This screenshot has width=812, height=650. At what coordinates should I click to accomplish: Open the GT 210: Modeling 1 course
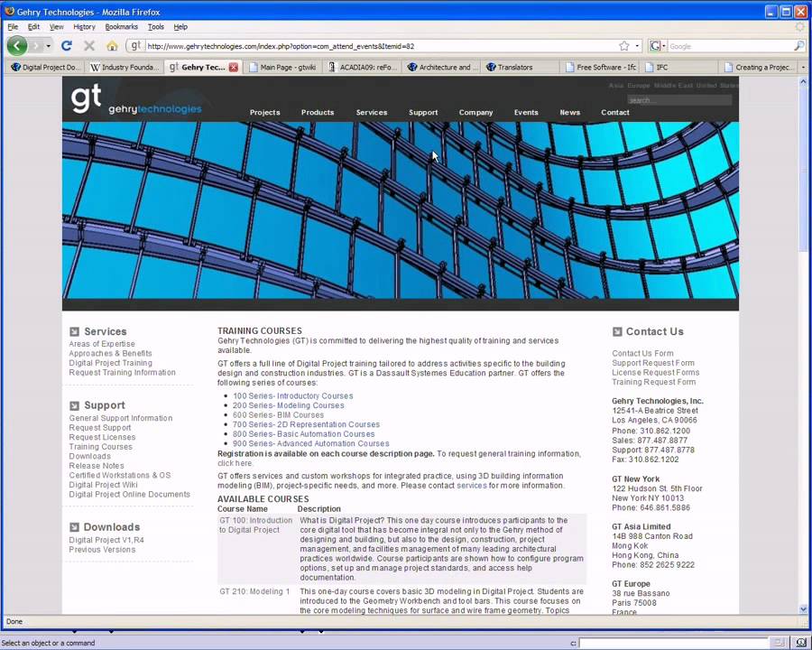tap(254, 591)
